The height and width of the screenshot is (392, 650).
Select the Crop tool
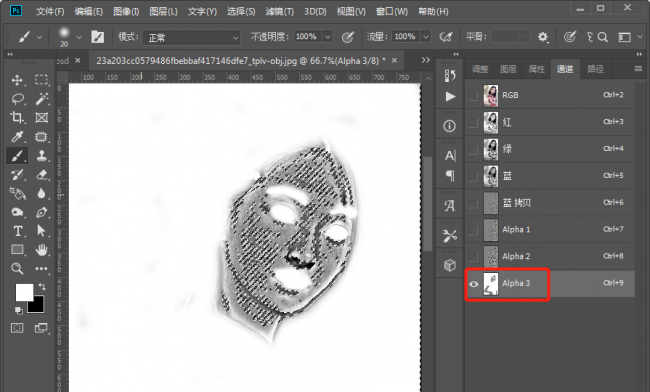pos(17,117)
